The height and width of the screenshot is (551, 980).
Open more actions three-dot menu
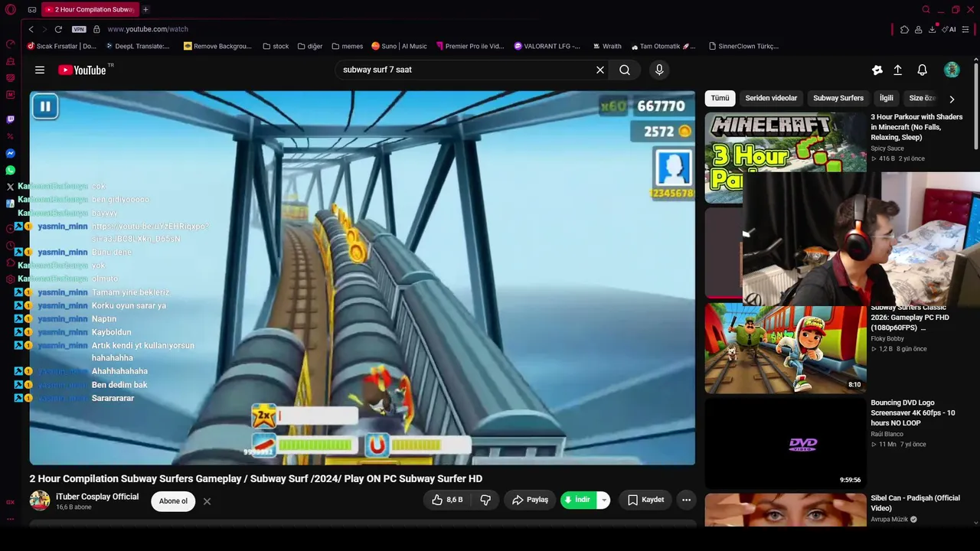coord(686,500)
